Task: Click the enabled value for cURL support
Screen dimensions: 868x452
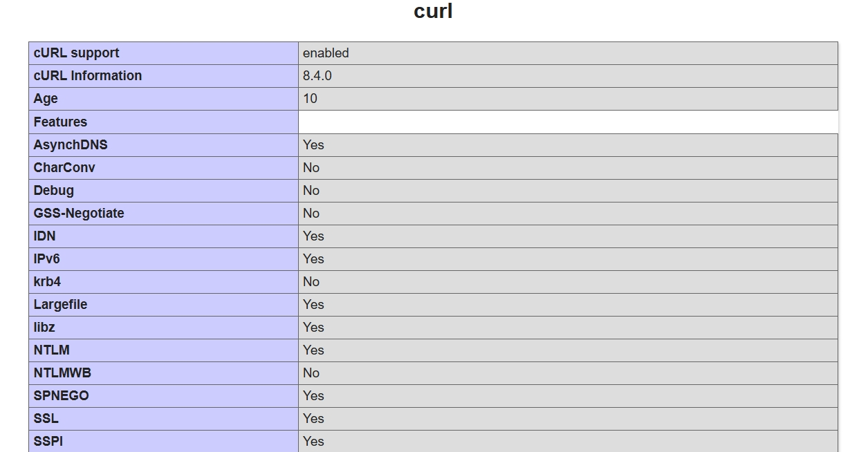Action: (x=326, y=53)
